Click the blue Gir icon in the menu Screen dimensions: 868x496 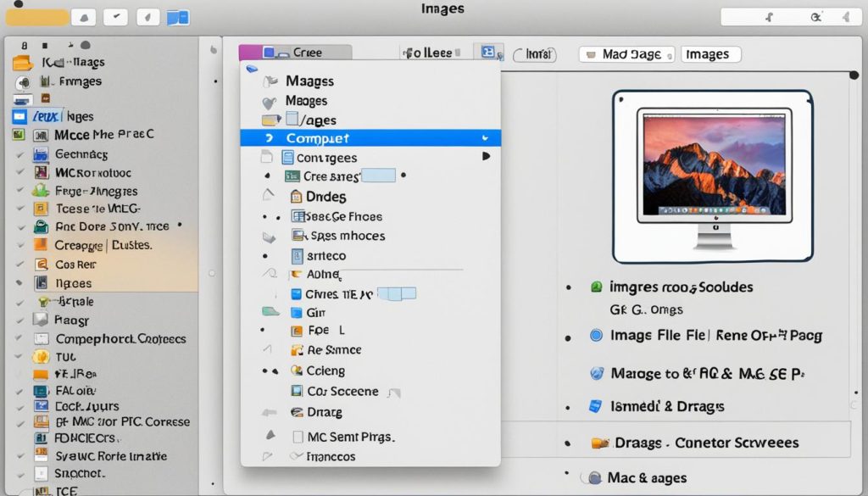297,313
